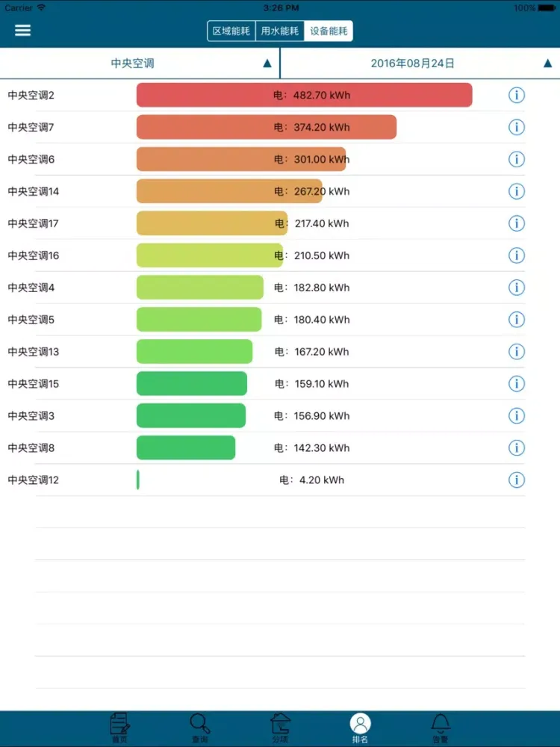Open the 告警 alarm bell icon

tap(441, 725)
